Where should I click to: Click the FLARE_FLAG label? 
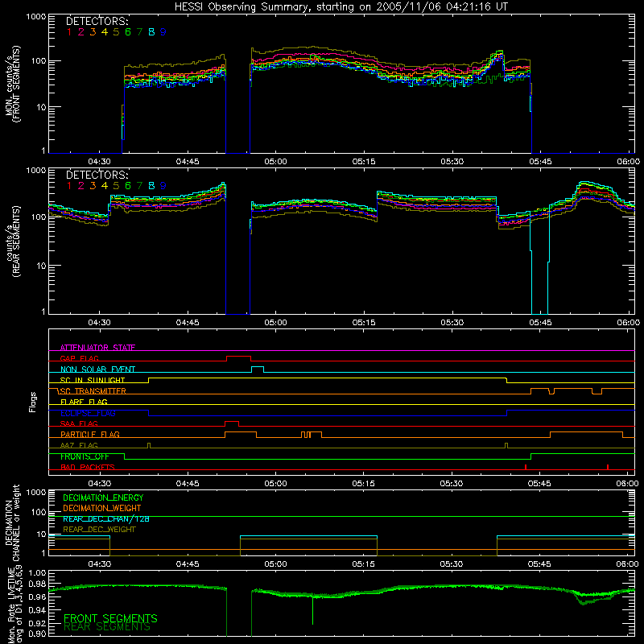[x=84, y=402]
